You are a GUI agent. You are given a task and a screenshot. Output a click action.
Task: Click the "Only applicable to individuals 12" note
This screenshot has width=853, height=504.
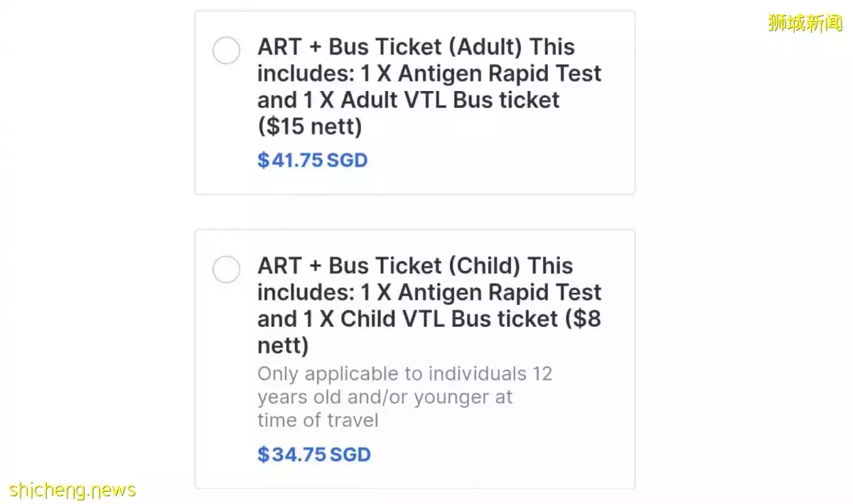coord(404,374)
